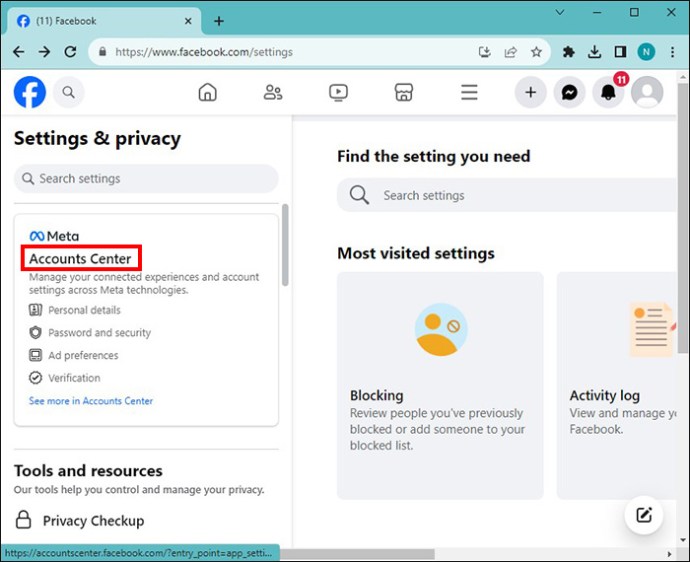
Task: Open the Blocking settings card
Action: [440, 386]
